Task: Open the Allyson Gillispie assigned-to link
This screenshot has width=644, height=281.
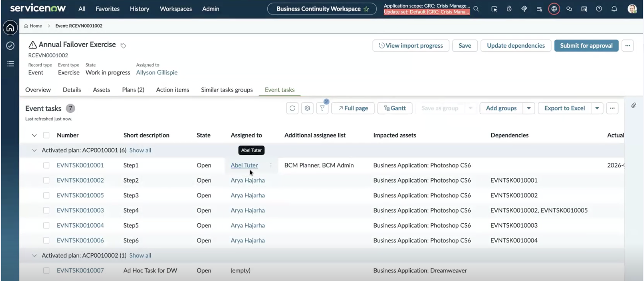Action: (157, 73)
